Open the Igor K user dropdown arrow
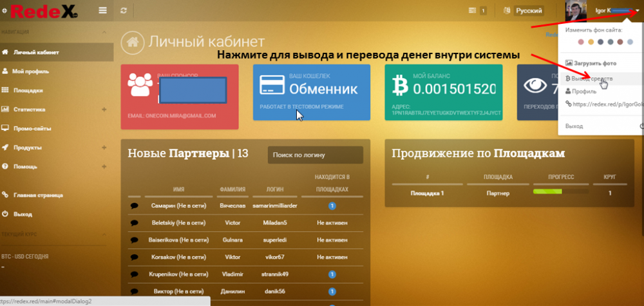Viewport: 644px width, 306px height. pos(637,11)
